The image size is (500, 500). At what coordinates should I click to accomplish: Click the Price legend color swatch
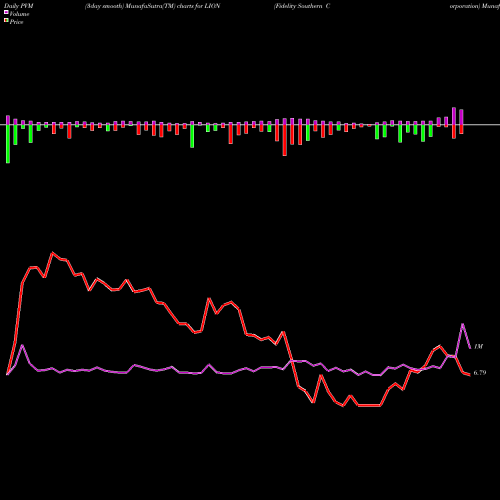6,21
